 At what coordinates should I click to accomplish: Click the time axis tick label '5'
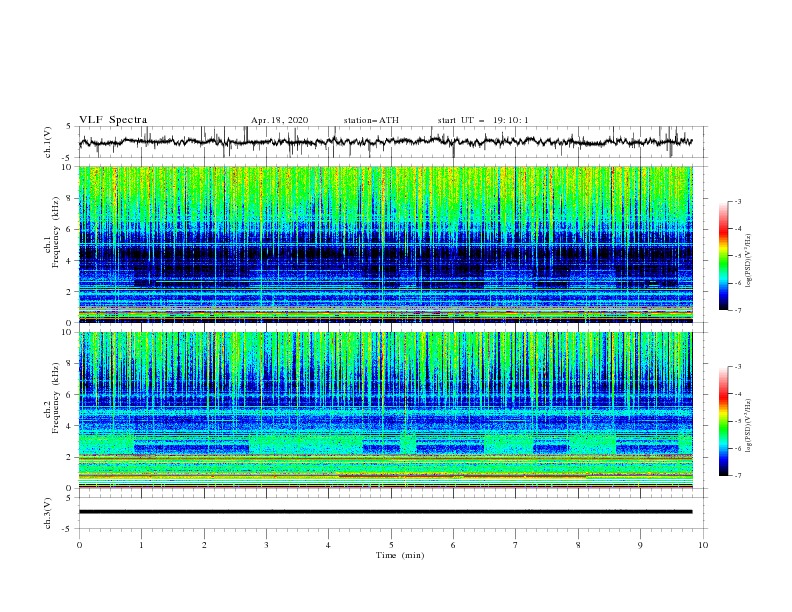click(391, 545)
